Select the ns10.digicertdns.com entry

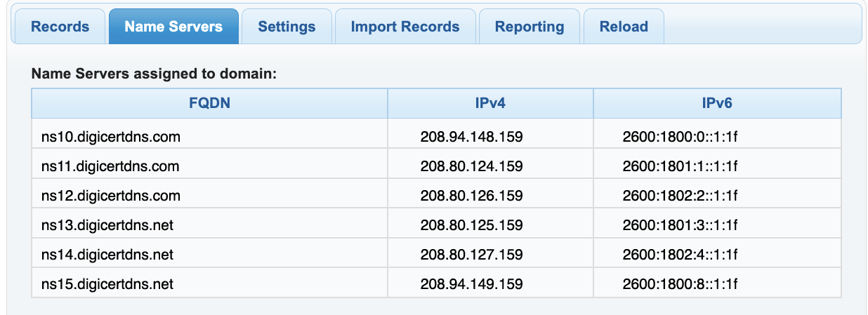click(x=111, y=137)
